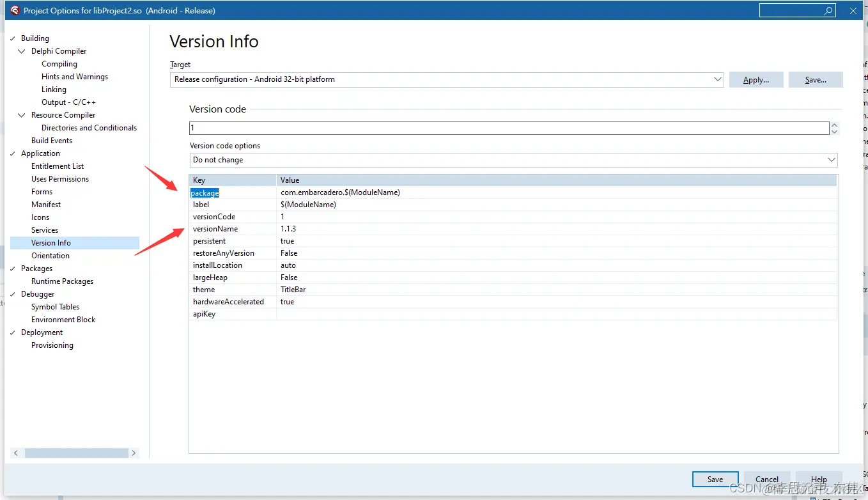Open the Version code options dropdown
The height and width of the screenshot is (500, 868).
coord(831,160)
